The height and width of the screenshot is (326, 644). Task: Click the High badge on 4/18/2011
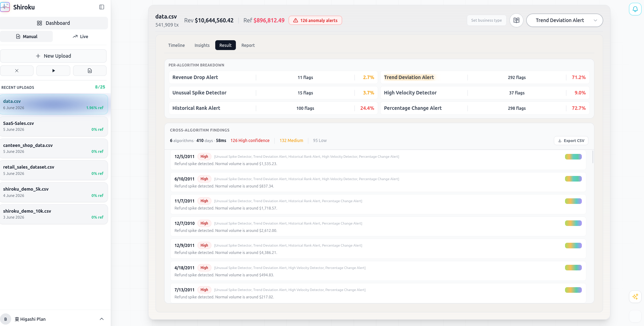click(x=204, y=268)
